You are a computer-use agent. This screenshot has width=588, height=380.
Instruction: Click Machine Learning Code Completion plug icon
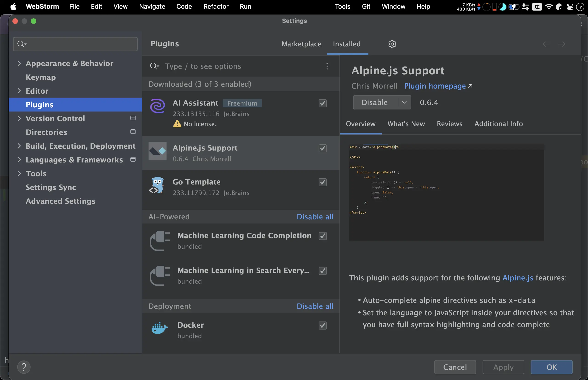(160, 240)
